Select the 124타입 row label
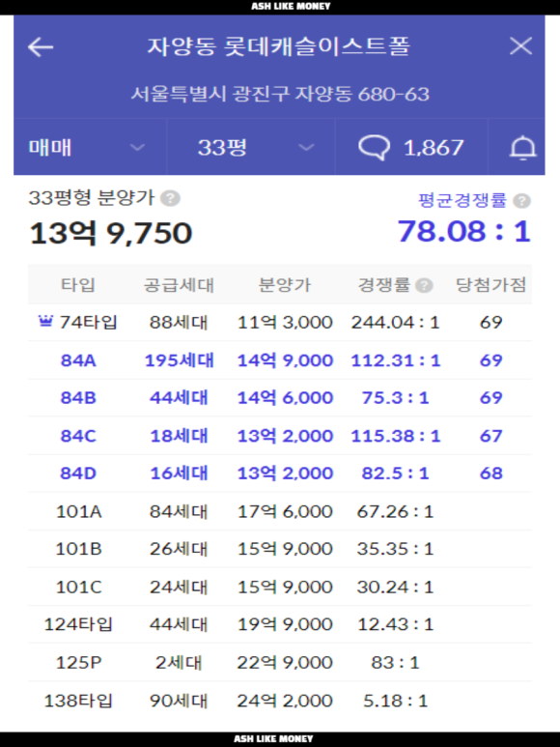 point(78,624)
